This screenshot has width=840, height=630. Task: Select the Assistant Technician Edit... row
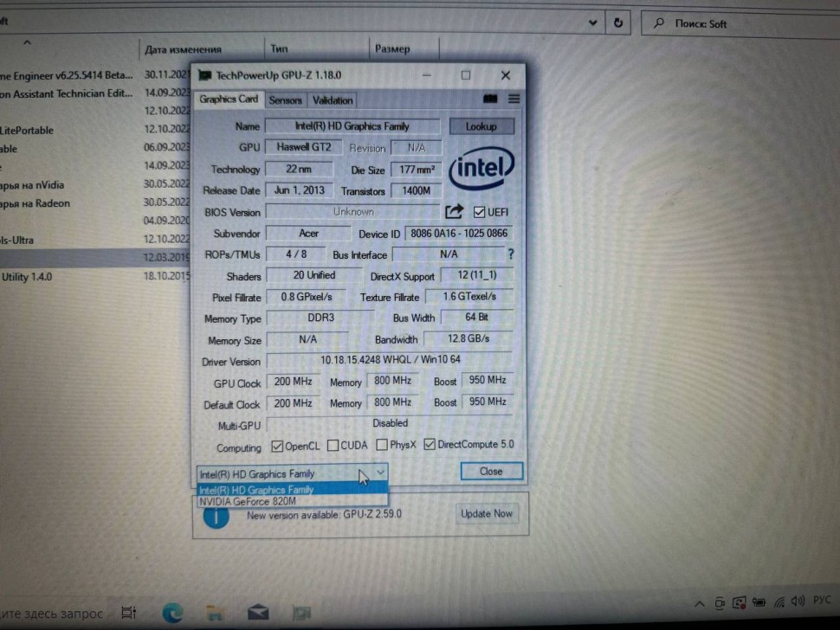[95, 93]
